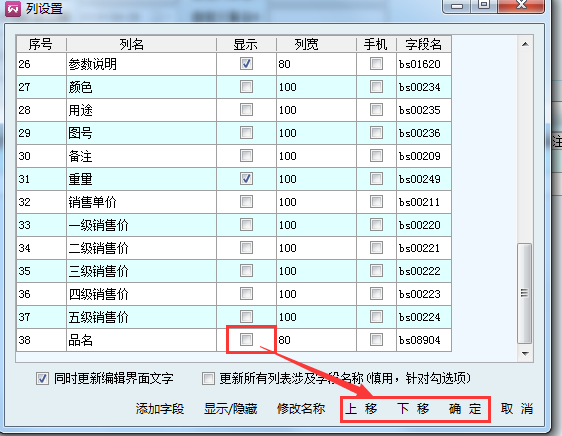
Task: Click scrollbar down arrow in column list
Action: click(x=525, y=354)
